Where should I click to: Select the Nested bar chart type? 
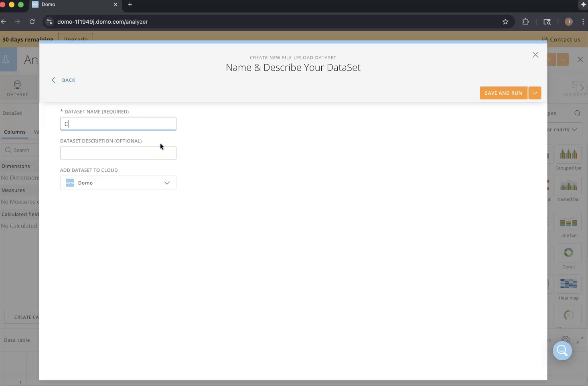click(x=568, y=189)
